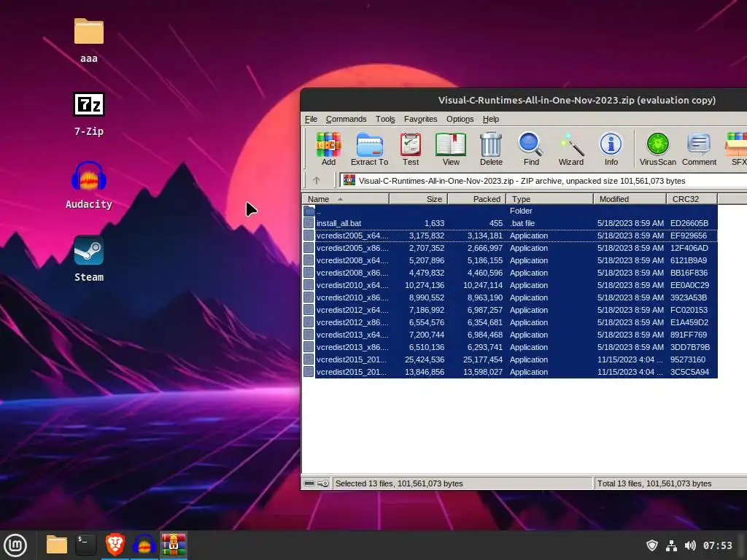Launch the Wizard wand tool
This screenshot has height=560, width=747.
point(570,149)
